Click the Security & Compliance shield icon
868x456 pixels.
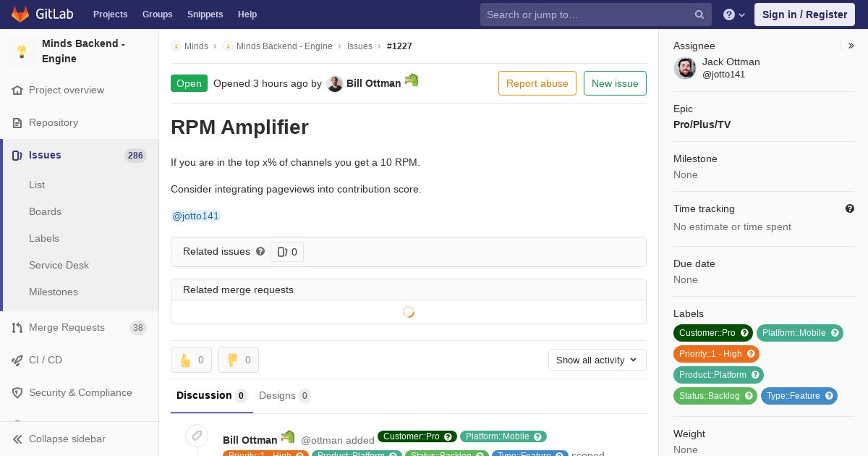pos(17,393)
